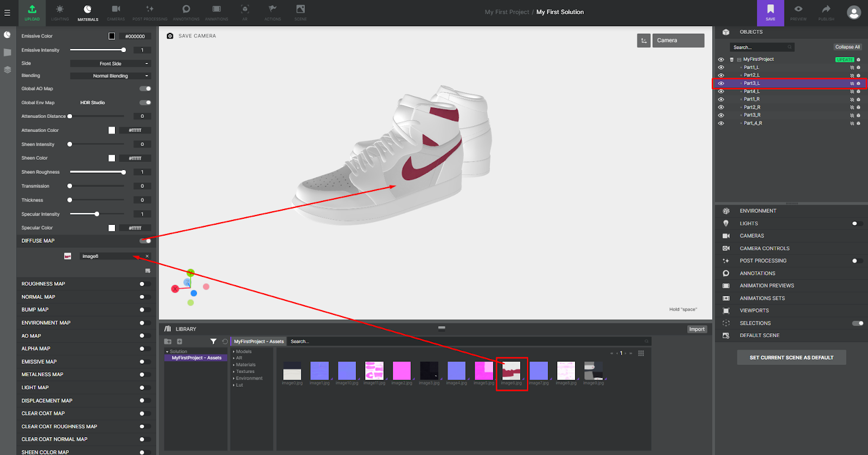Viewport: 868px width, 455px height.
Task: Click the new folder icon in Library
Action: click(168, 342)
